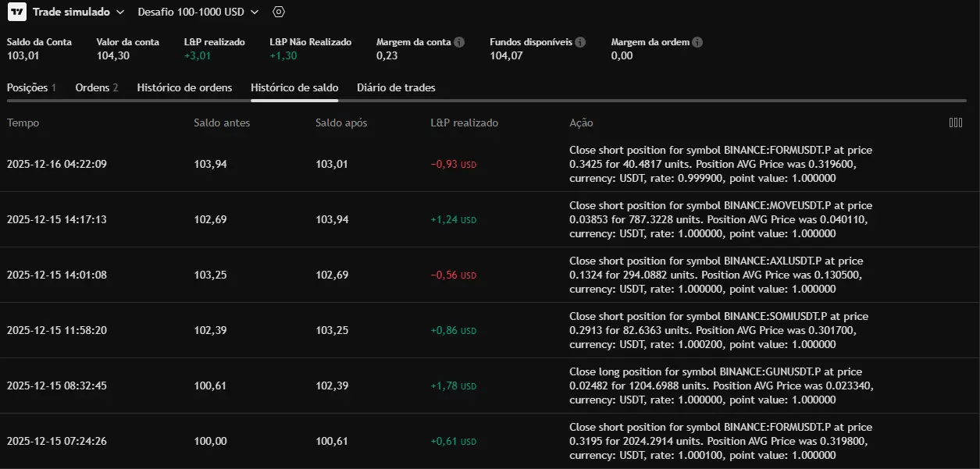Click the info icon next to Margem da conta

click(459, 42)
